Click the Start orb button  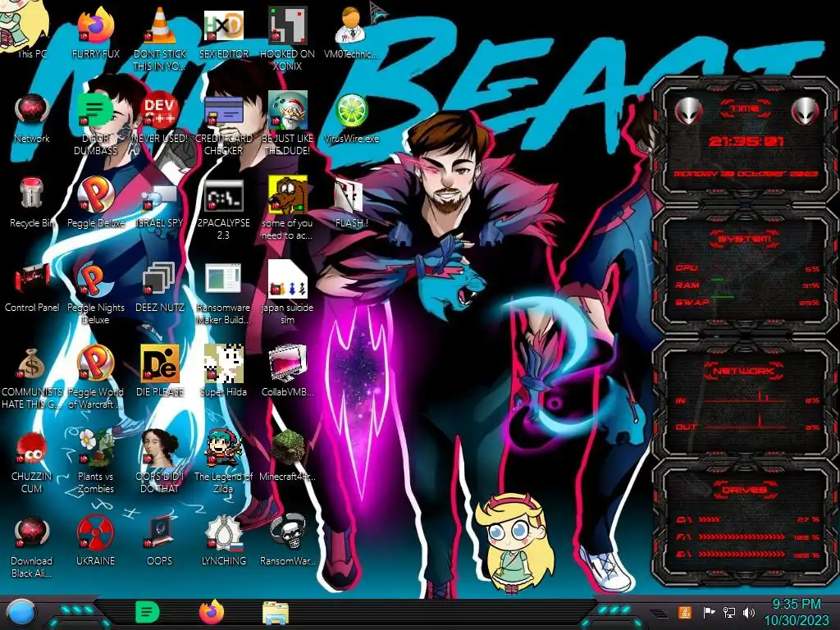(x=21, y=613)
